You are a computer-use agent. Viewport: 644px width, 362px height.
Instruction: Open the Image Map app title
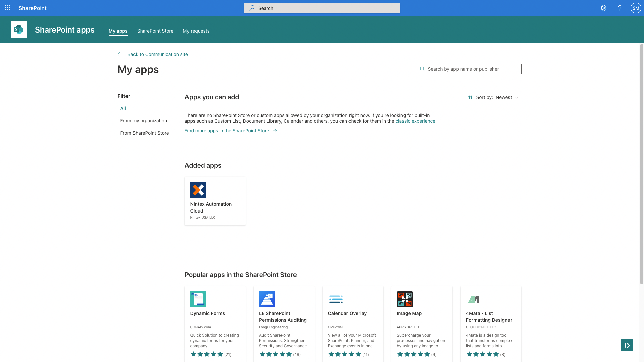(x=409, y=313)
